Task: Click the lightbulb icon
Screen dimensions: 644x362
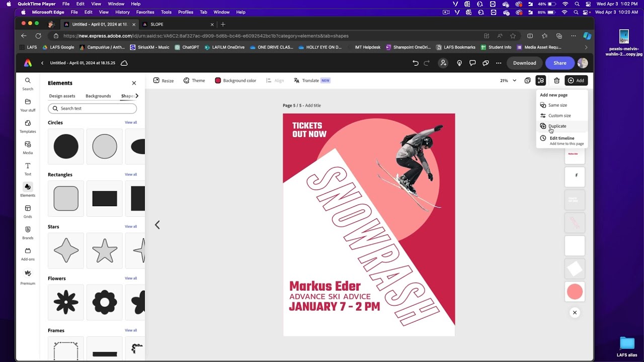Action: click(x=459, y=63)
